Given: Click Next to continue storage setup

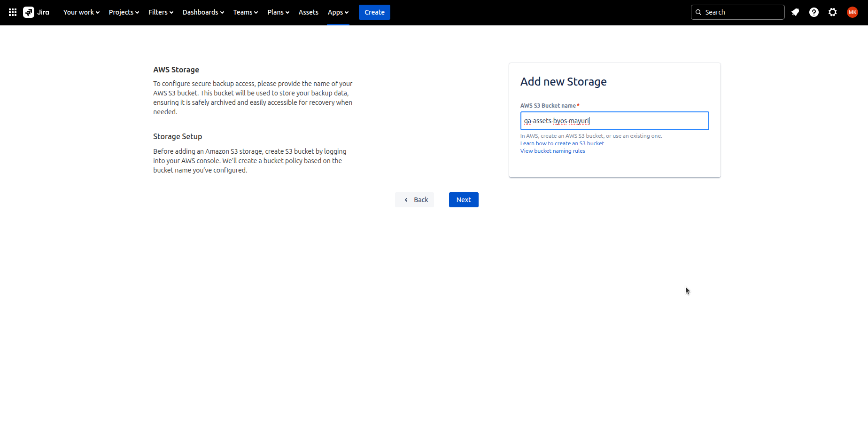Looking at the screenshot, I should [x=464, y=200].
